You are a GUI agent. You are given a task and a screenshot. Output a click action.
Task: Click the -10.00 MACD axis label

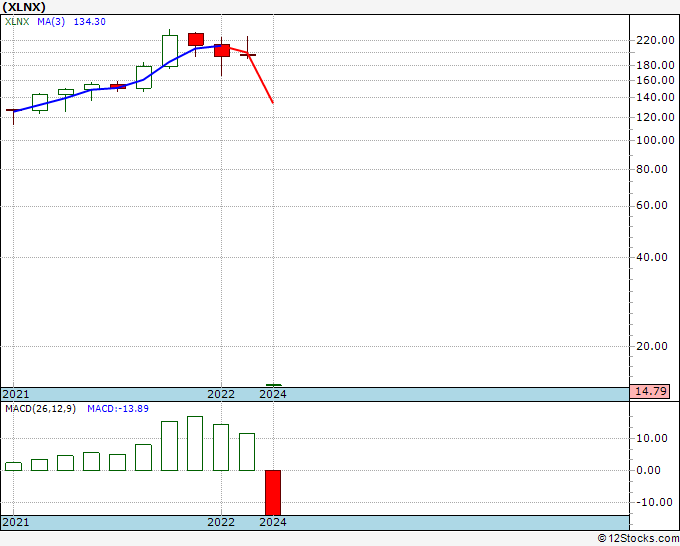click(x=652, y=502)
